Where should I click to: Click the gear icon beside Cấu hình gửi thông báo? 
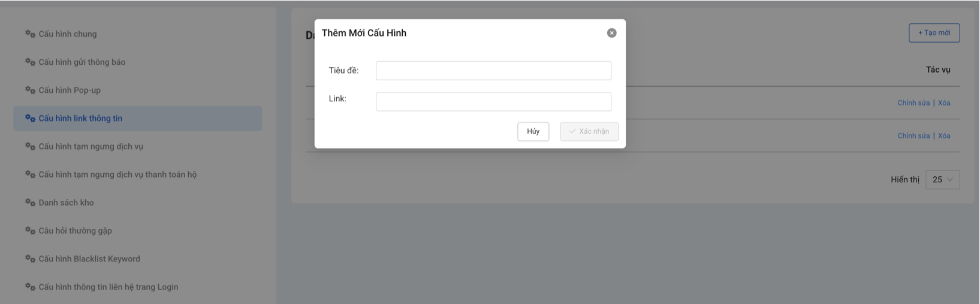click(30, 62)
